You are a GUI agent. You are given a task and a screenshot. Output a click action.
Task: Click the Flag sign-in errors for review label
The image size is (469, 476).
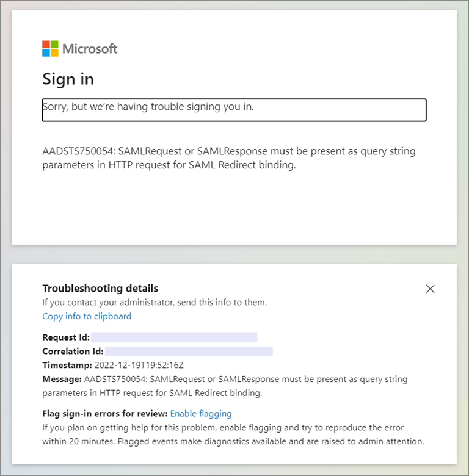105,414
